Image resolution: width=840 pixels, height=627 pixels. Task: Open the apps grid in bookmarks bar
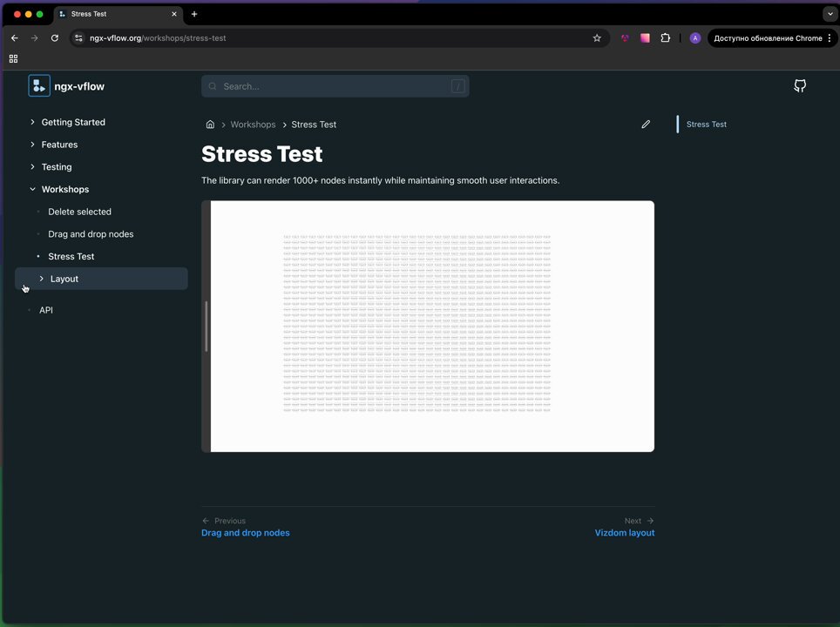13,59
